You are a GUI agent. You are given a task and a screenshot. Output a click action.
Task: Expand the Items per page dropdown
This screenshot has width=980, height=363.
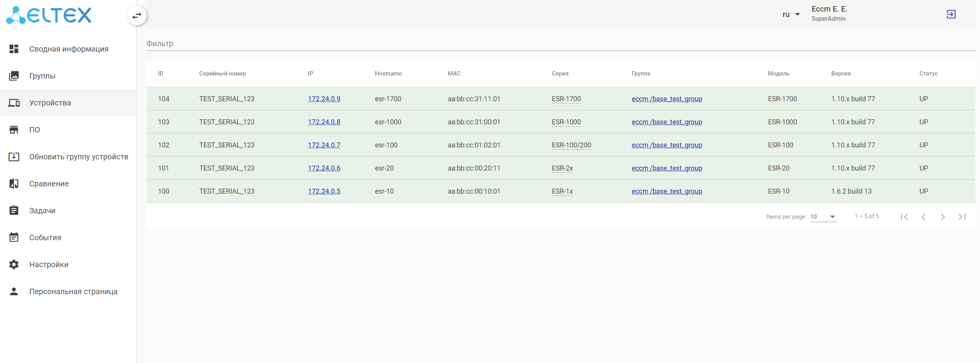click(x=823, y=217)
